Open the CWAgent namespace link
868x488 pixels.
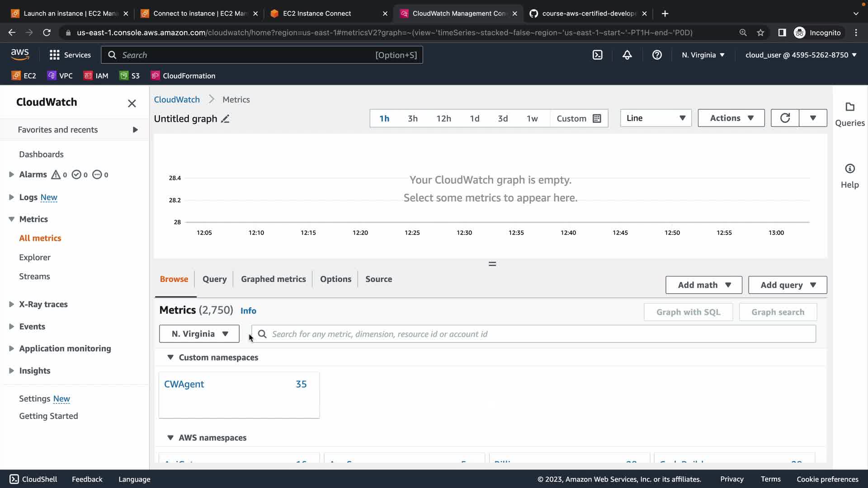(184, 384)
